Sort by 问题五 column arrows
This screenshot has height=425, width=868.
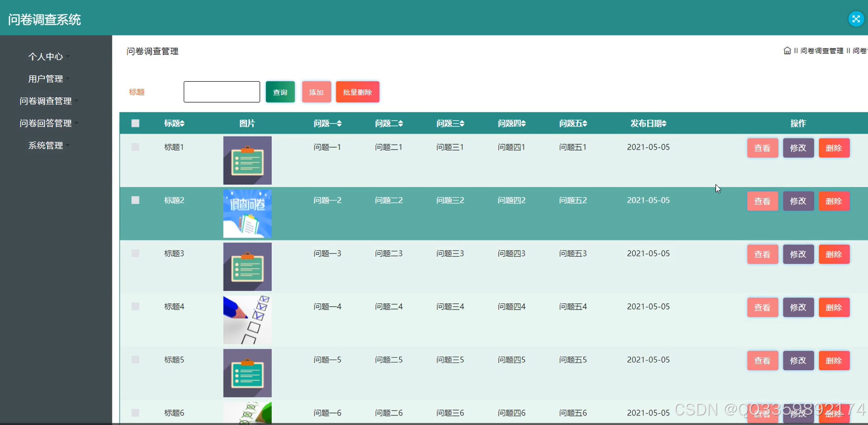(585, 124)
